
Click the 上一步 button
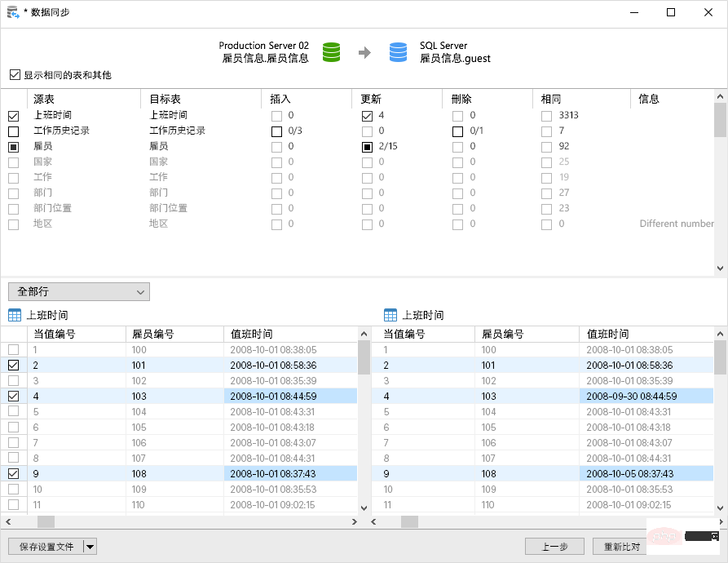[x=555, y=547]
